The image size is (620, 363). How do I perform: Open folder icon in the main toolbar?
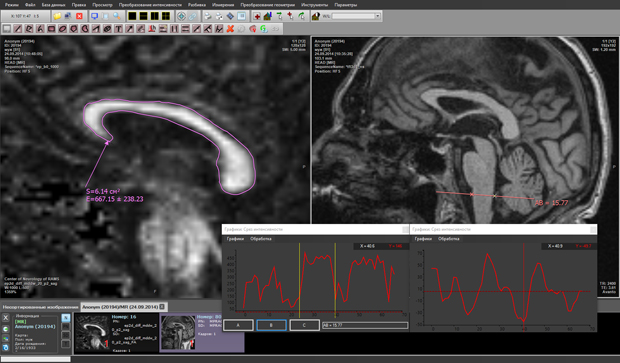[57, 16]
